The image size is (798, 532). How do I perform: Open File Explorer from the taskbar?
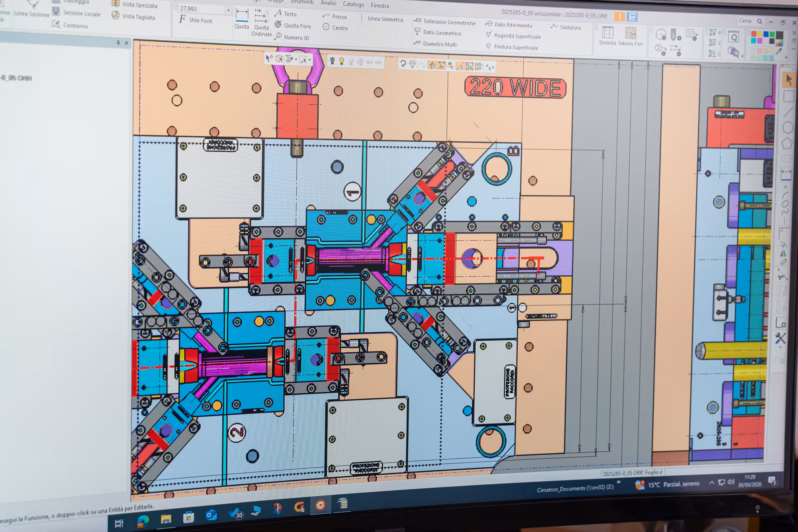pos(166,519)
